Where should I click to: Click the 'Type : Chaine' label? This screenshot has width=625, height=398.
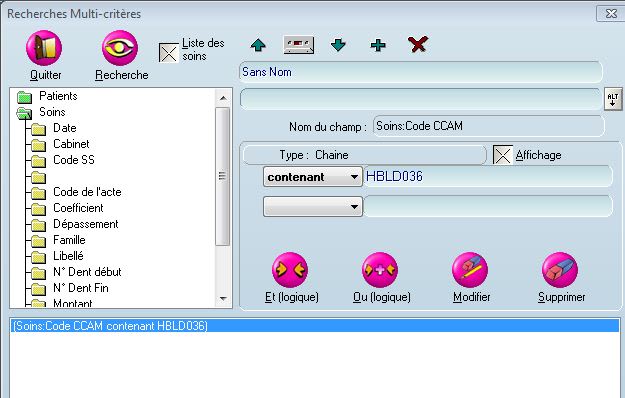[x=314, y=155]
